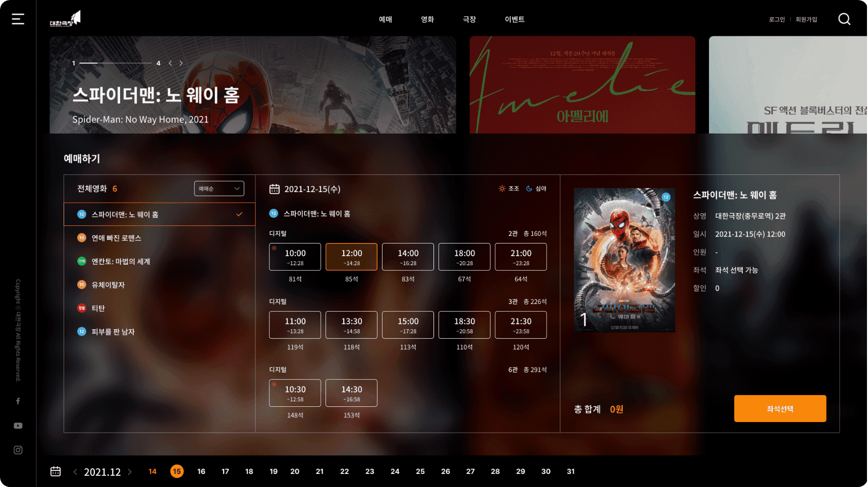Select date 14 in bottom bar
Screen dimensions: 868x487
(152, 471)
